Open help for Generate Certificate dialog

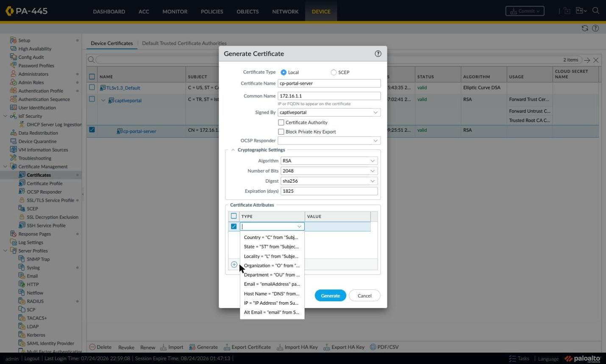pyautogui.click(x=378, y=54)
